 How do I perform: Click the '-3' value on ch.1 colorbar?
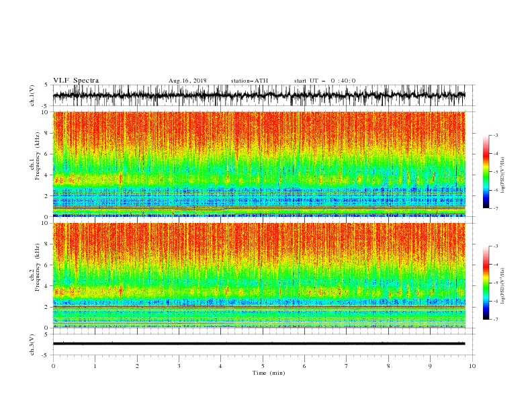click(x=496, y=135)
